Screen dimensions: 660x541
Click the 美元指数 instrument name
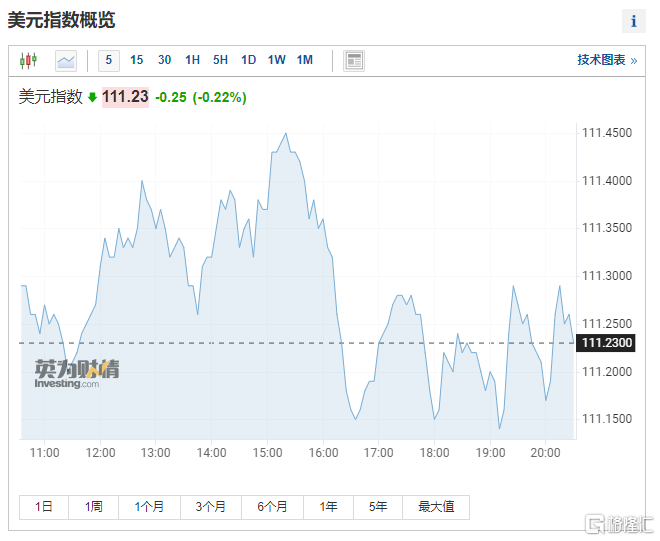point(51,97)
